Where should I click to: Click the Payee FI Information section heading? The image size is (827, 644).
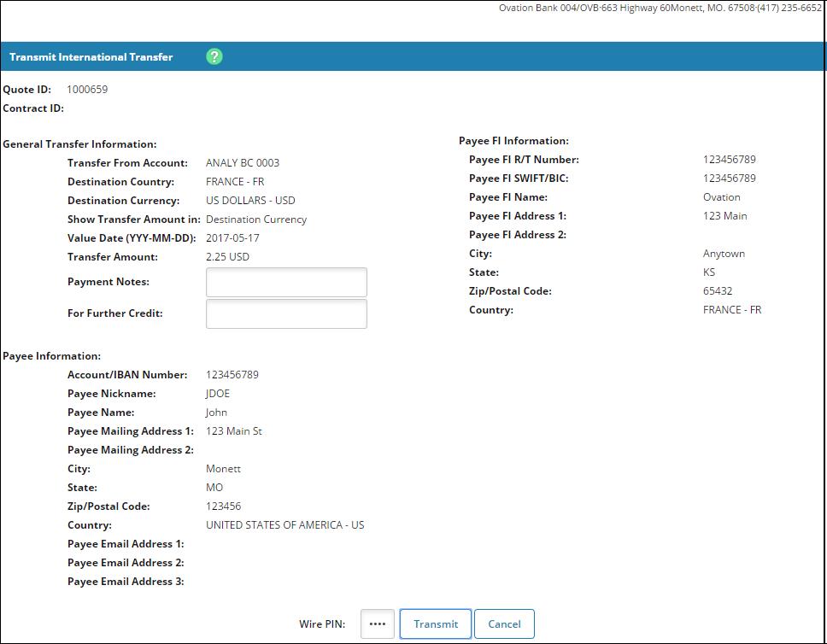coord(513,141)
